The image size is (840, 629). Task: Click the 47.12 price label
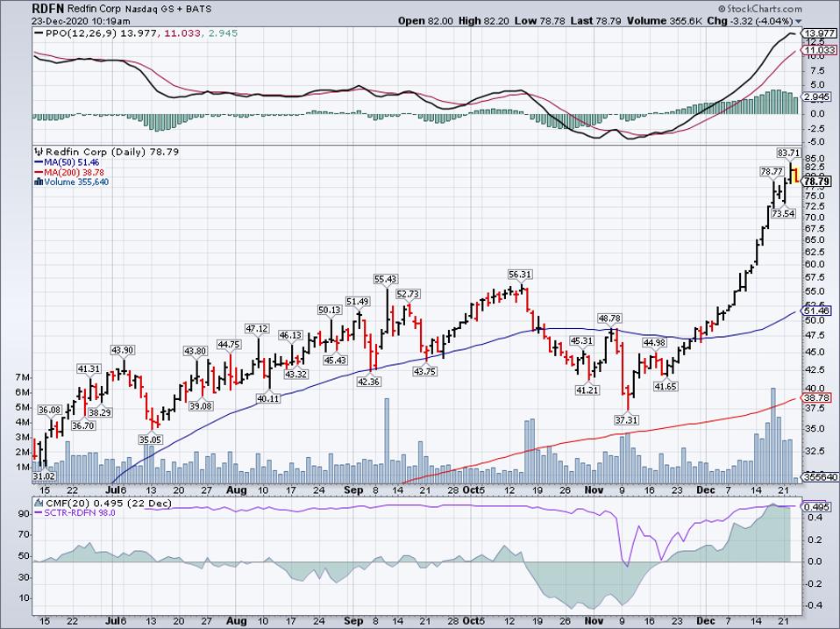pyautogui.click(x=257, y=328)
